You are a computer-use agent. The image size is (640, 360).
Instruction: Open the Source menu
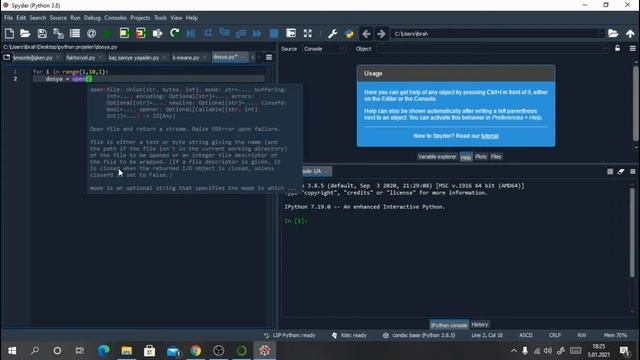(x=58, y=18)
